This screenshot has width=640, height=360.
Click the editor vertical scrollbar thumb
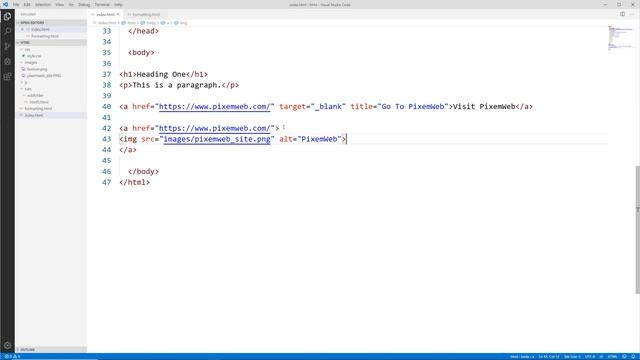tap(638, 230)
